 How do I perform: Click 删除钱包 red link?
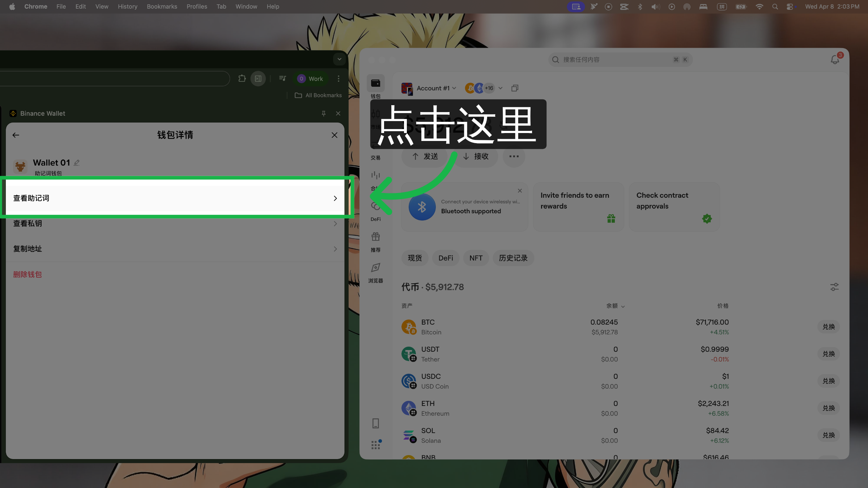[x=27, y=274]
